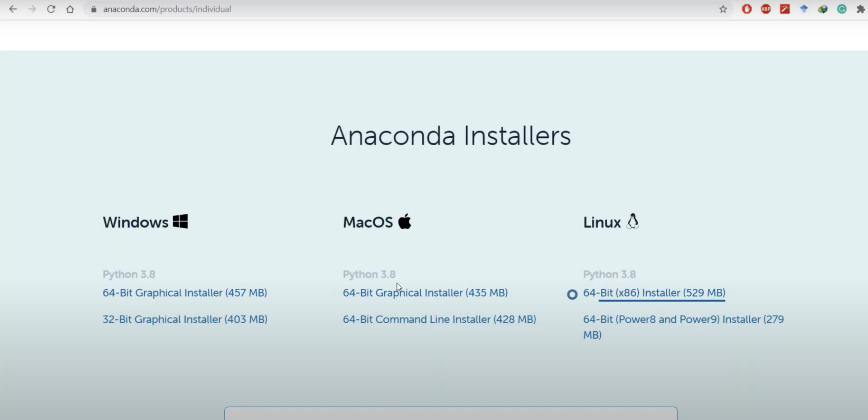Open the Extensions puzzle-piece menu
This screenshot has height=420, width=868.
[860, 9]
